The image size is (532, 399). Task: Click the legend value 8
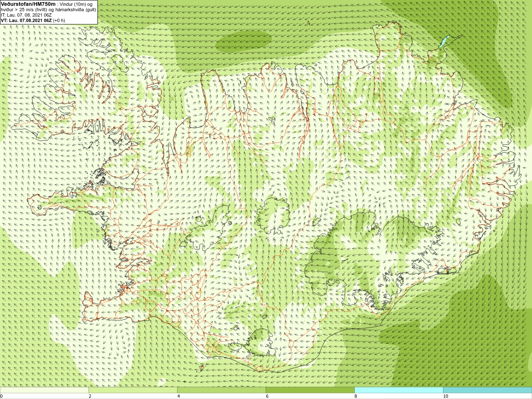pyautogui.click(x=355, y=396)
